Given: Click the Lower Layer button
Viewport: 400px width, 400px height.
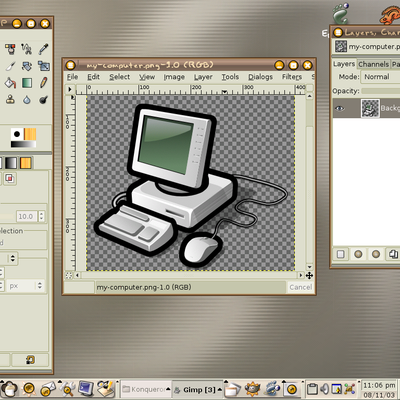Looking at the screenshot, I should tap(376, 254).
